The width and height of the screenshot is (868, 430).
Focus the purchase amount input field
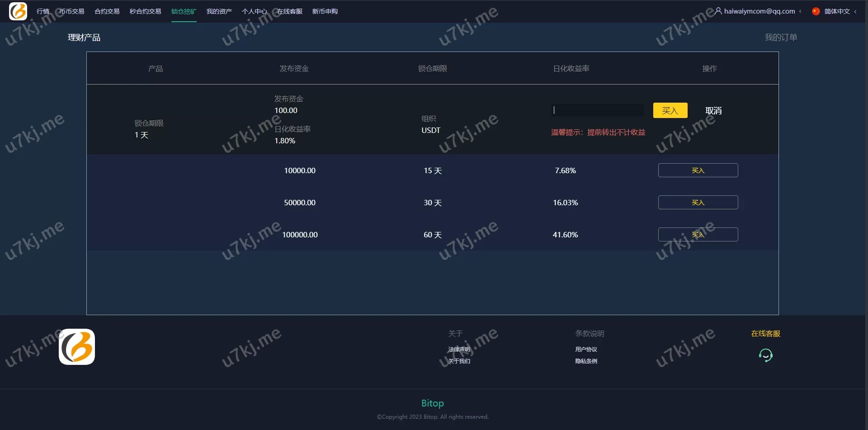598,110
